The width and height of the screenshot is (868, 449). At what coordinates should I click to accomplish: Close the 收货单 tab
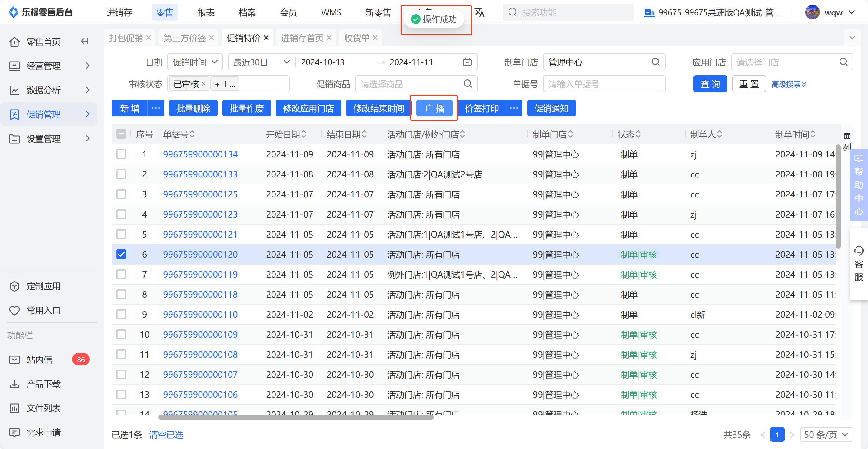(375, 38)
